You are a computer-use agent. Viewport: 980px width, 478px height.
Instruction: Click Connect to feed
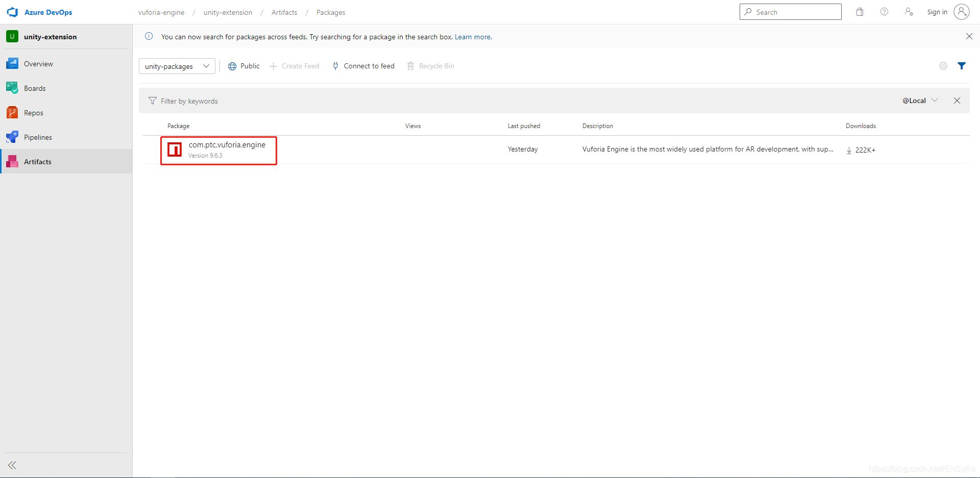pyautogui.click(x=363, y=66)
